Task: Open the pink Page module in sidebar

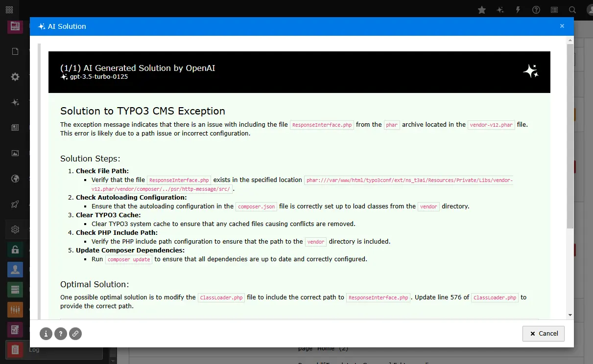Action: 15,26
